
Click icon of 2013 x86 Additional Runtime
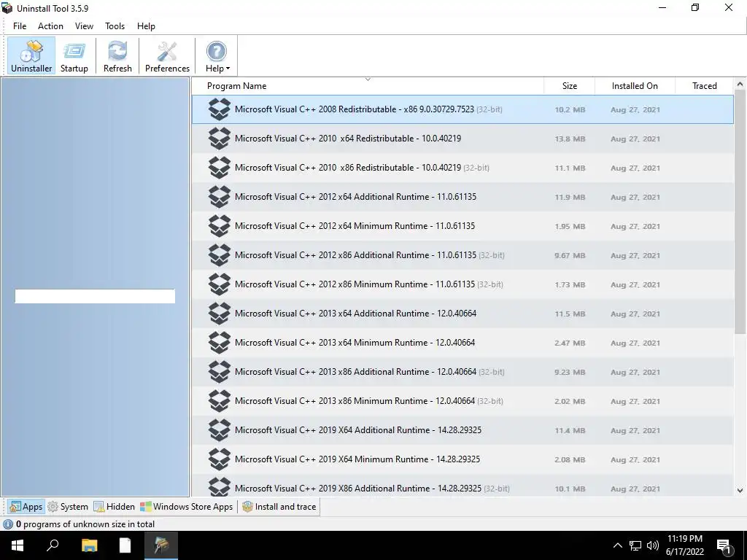click(220, 372)
